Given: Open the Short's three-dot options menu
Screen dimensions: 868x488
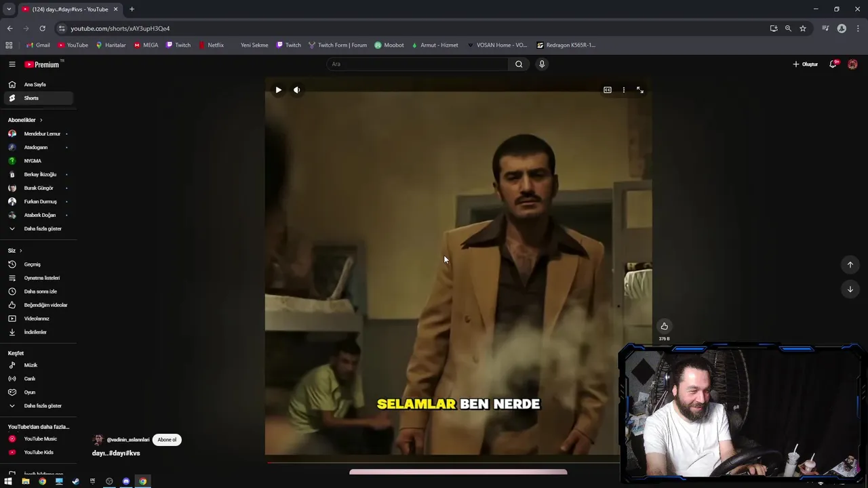Looking at the screenshot, I should [624, 89].
